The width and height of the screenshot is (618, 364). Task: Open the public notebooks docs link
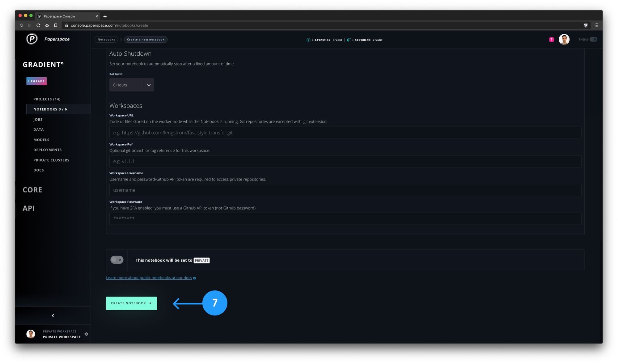[149, 278]
